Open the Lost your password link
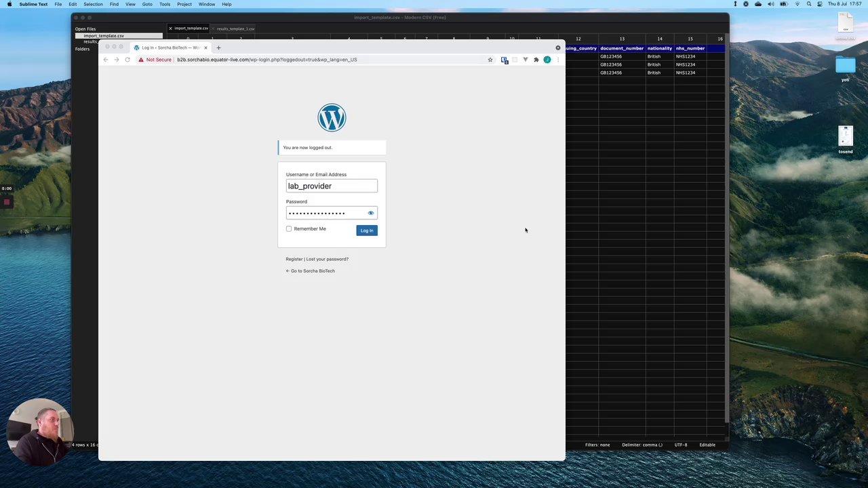 coord(327,259)
